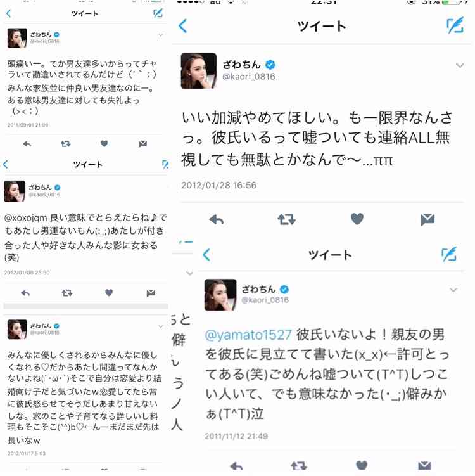This screenshot has height=476, width=475.
Task: Open the chevron menu on the @yamato1527 reply tweet
Action: pos(453,290)
